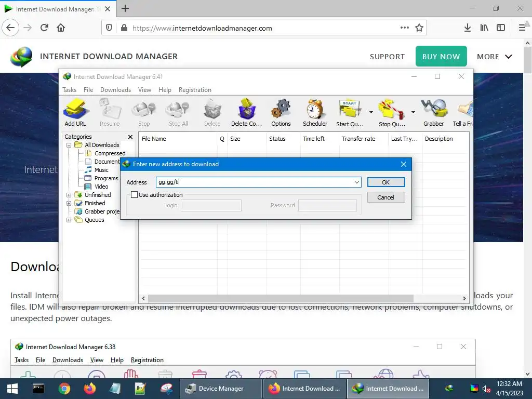Click right arrow of list scrollbar
This screenshot has width=532, height=399.
tap(464, 299)
